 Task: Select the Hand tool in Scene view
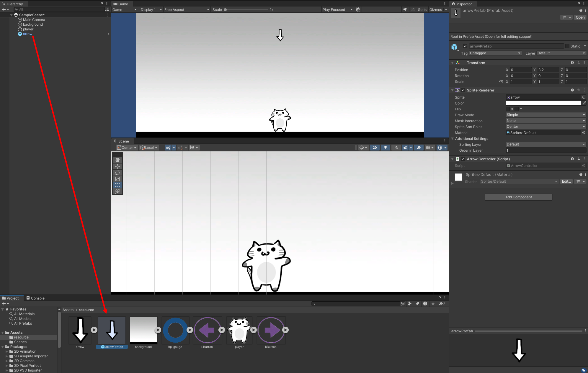click(117, 160)
